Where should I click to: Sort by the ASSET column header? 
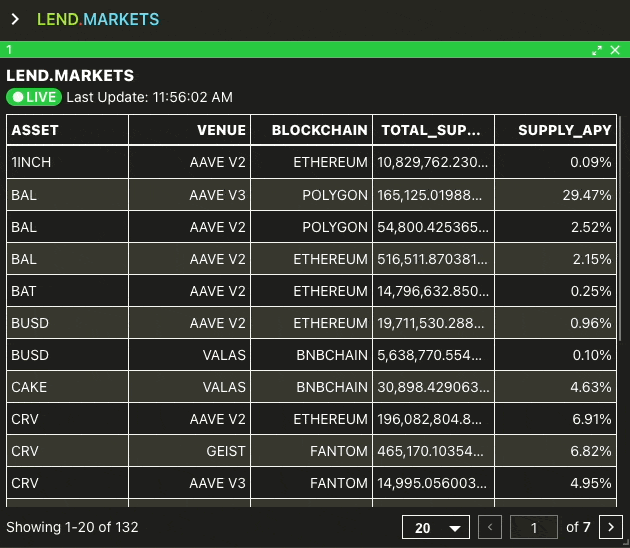tap(68, 130)
